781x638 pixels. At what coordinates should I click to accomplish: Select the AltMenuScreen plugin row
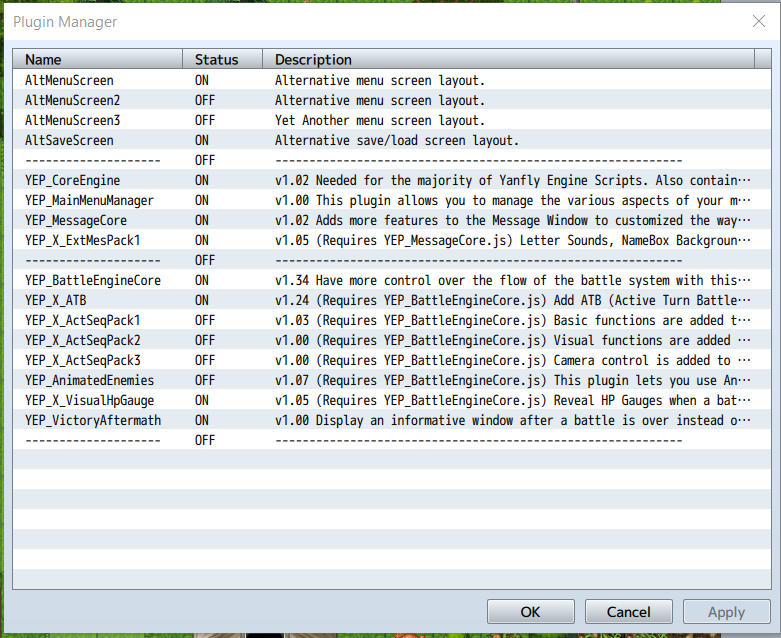click(x=392, y=80)
